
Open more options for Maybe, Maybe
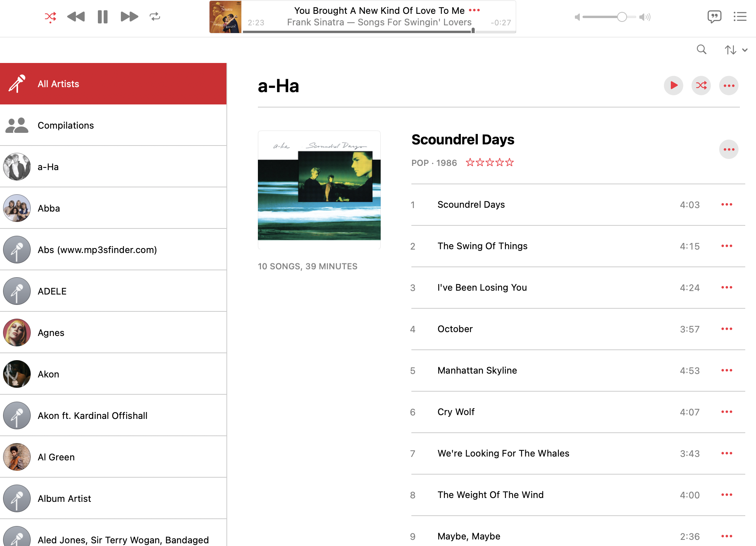727,536
